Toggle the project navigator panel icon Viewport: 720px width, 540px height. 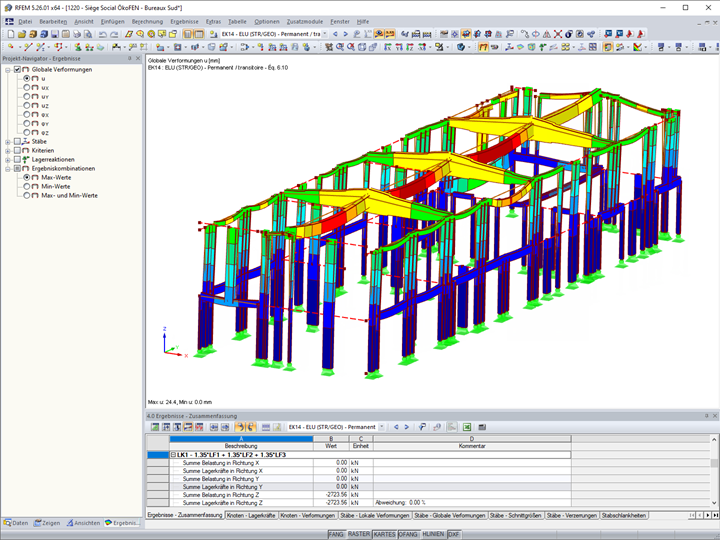pos(188,34)
